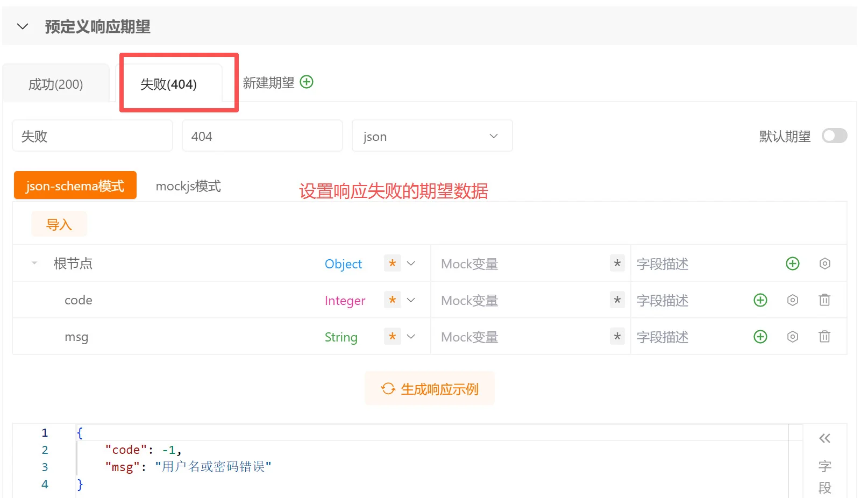This screenshot has height=498, width=868.
Task: Delete the msg field via trash icon
Action: click(826, 337)
